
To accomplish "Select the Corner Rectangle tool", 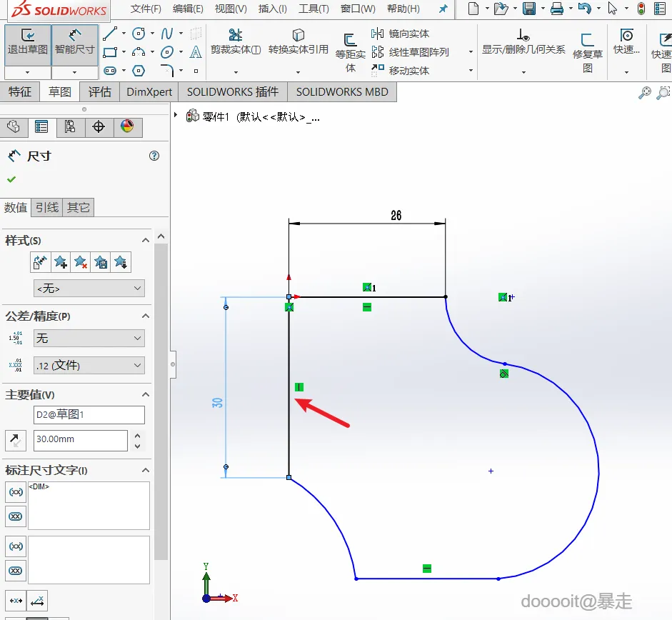I will pos(110,52).
